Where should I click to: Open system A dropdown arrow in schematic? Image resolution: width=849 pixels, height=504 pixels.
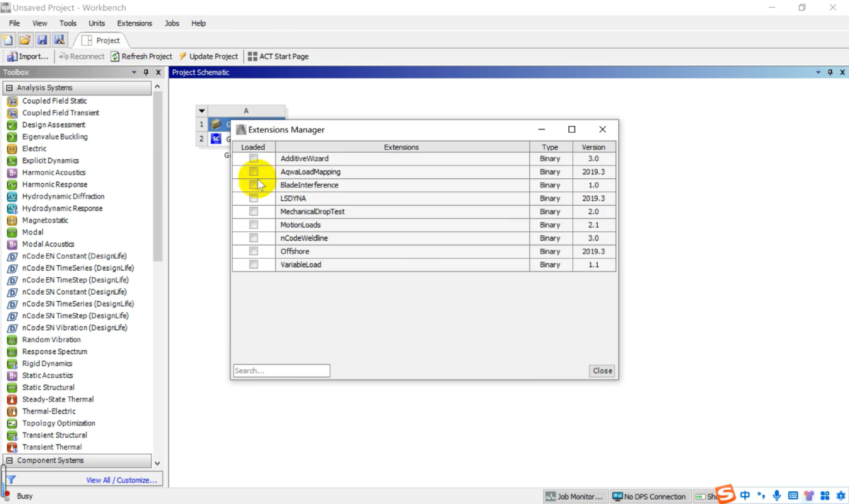pos(202,111)
